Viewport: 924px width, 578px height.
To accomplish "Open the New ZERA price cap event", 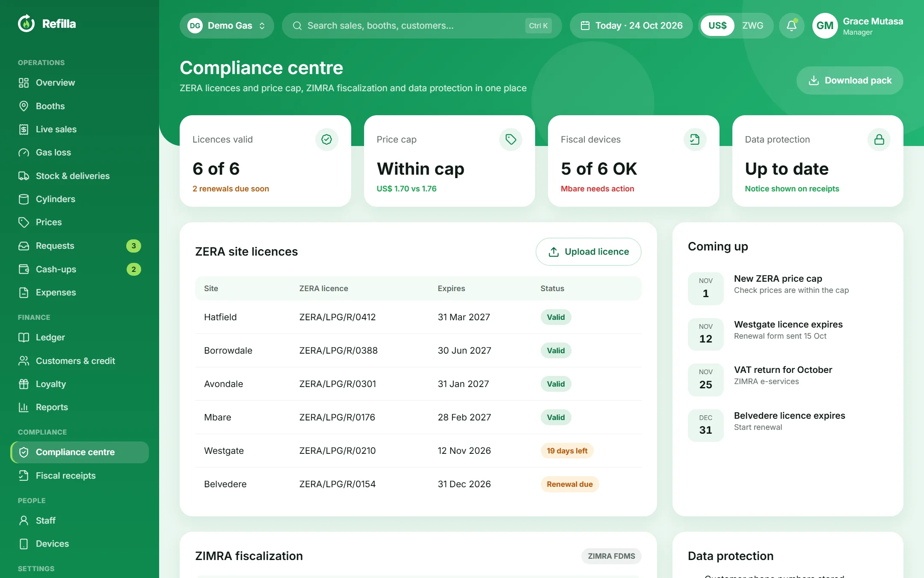I will (x=788, y=288).
